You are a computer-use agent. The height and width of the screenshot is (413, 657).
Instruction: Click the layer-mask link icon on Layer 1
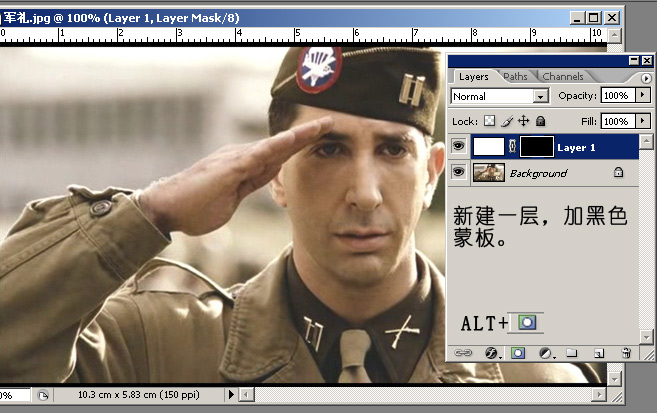tap(512, 147)
